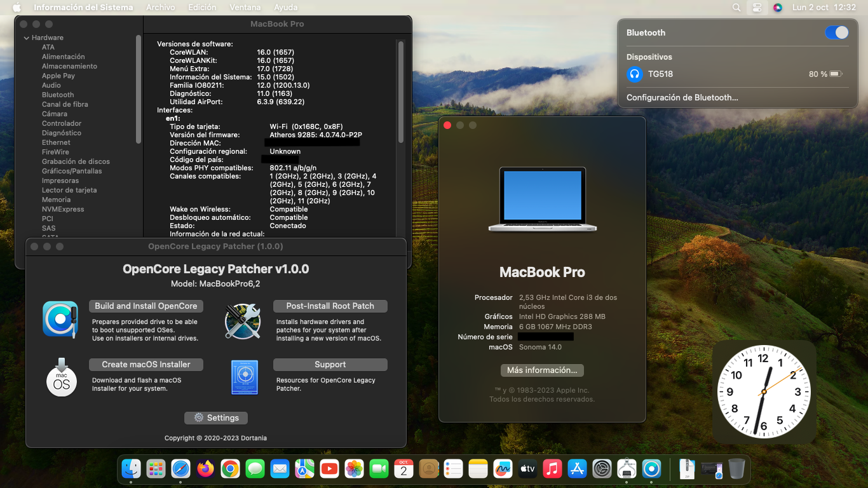Open the Ventana menu
Screen dimensions: 868x488
click(245, 8)
